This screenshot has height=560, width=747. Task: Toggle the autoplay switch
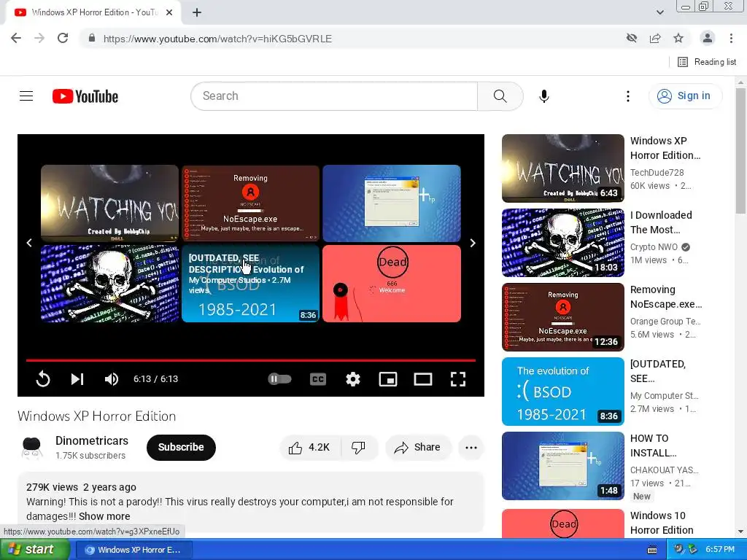coord(279,379)
